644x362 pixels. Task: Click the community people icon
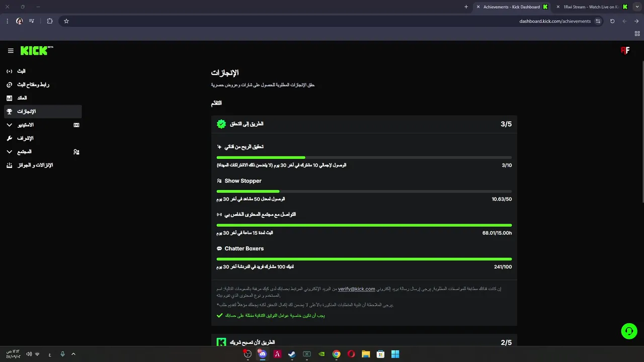point(76,152)
